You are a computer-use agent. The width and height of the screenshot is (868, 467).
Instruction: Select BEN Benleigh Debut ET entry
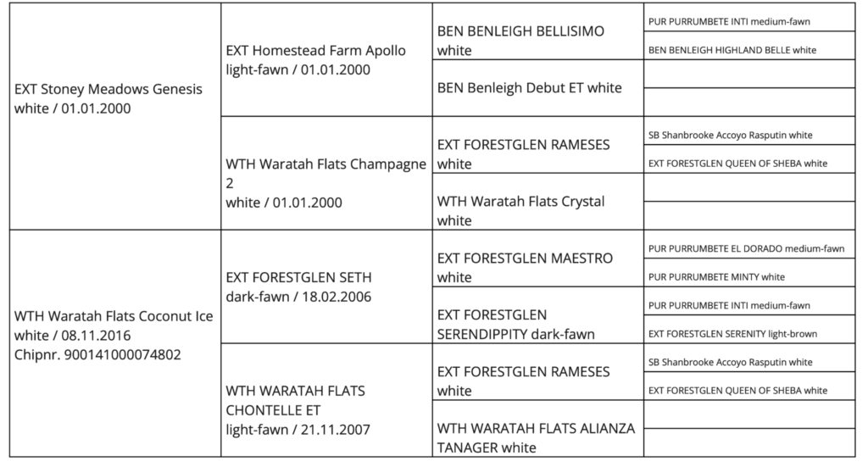pyautogui.click(x=529, y=87)
